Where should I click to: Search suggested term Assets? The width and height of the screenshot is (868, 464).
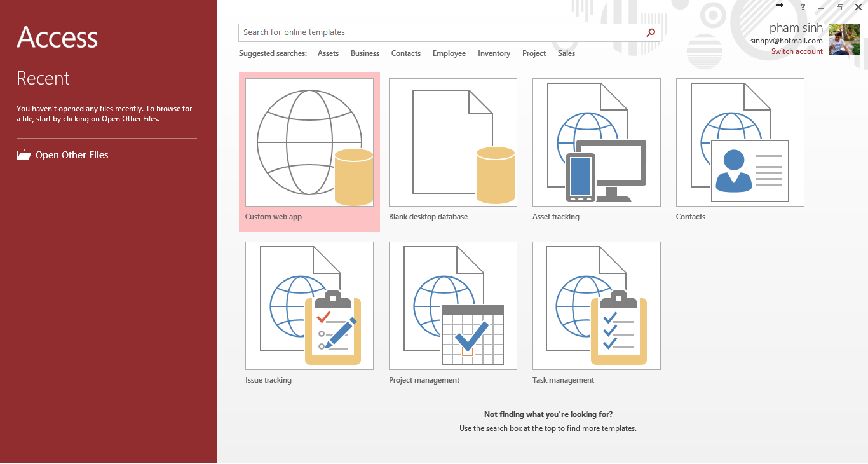pyautogui.click(x=328, y=53)
